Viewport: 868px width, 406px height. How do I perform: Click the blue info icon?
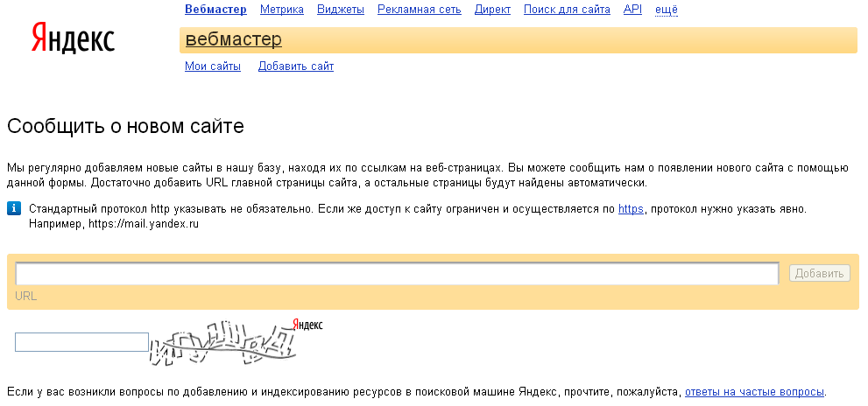tap(14, 208)
